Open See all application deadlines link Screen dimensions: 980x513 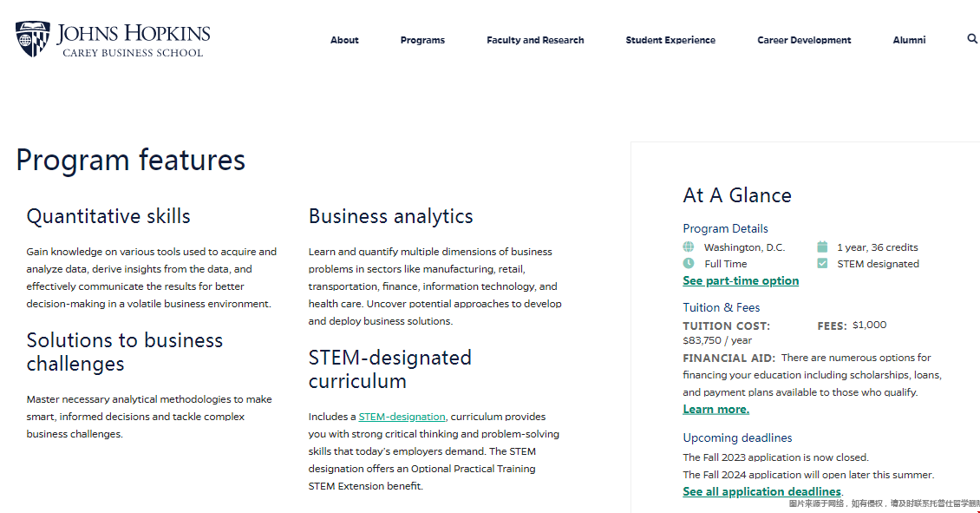(x=761, y=491)
